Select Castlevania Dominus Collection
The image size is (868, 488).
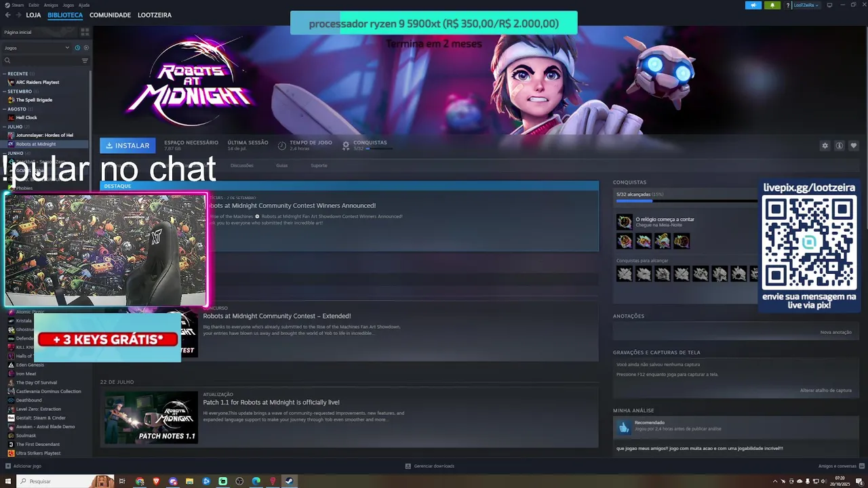(x=48, y=391)
